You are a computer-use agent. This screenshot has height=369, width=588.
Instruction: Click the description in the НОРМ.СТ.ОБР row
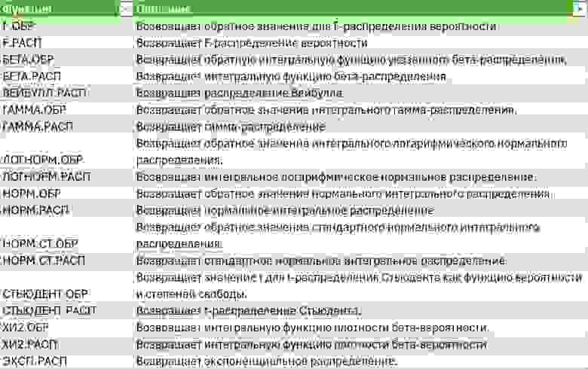coord(338,235)
